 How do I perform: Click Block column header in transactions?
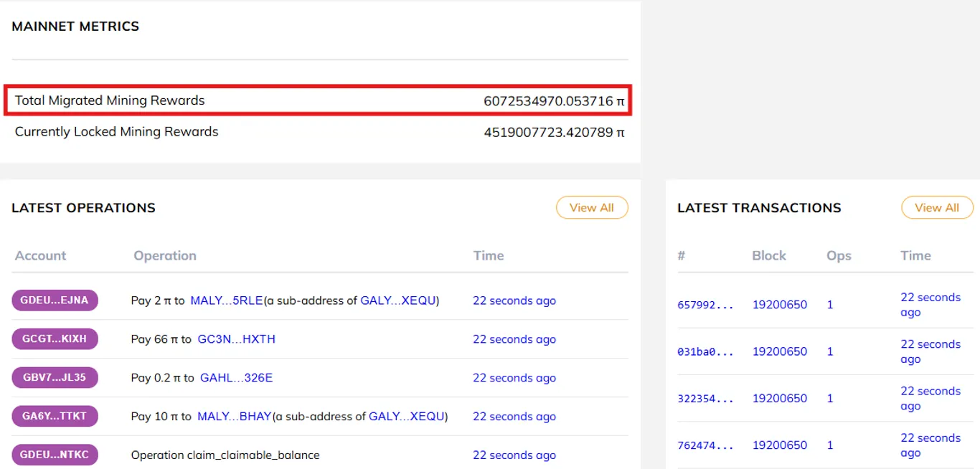tap(769, 255)
